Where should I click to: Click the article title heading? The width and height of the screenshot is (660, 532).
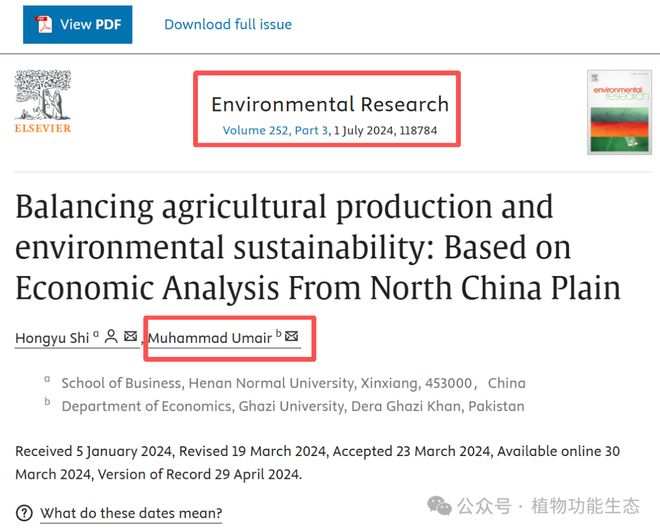point(318,247)
